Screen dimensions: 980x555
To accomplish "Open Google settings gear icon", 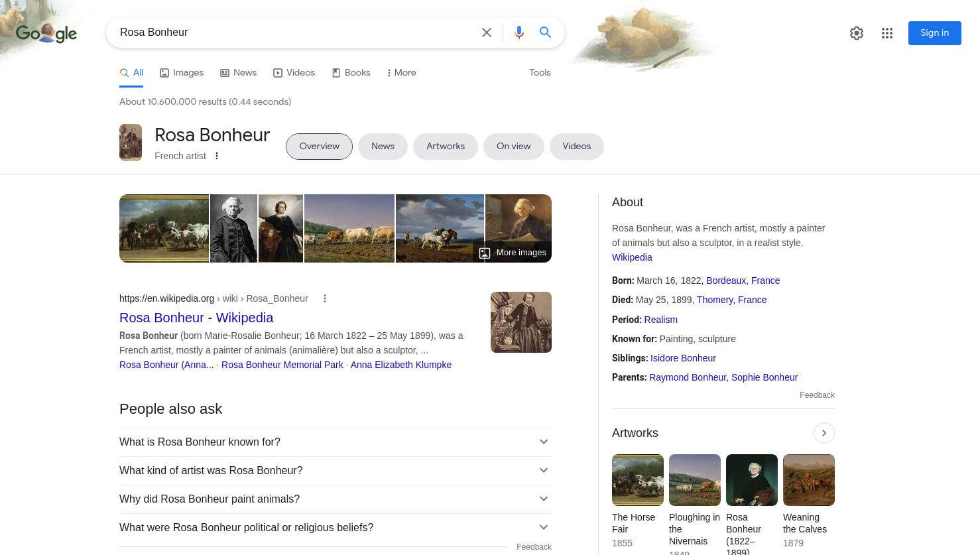I will (x=857, y=33).
